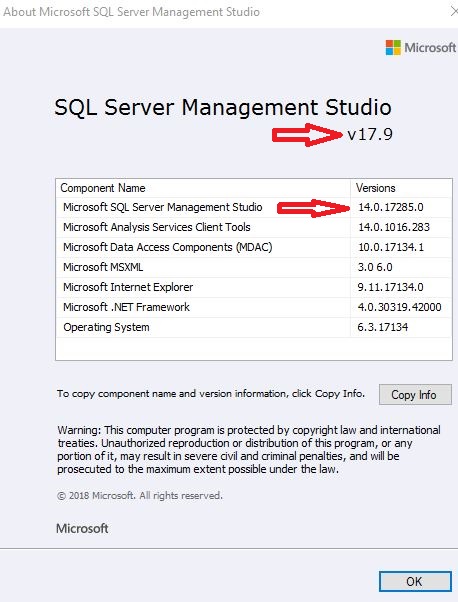The image size is (458, 602).
Task: Click the red arrow pointing to v17.9
Action: click(x=307, y=135)
